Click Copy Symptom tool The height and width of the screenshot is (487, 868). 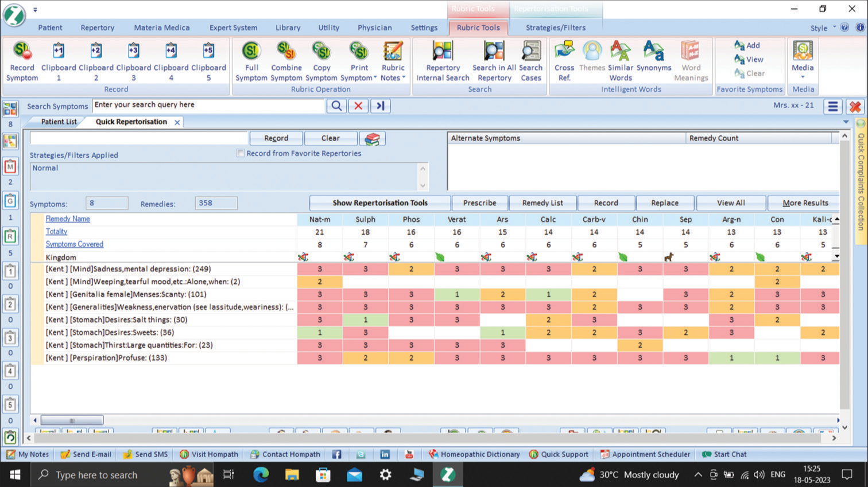[321, 61]
